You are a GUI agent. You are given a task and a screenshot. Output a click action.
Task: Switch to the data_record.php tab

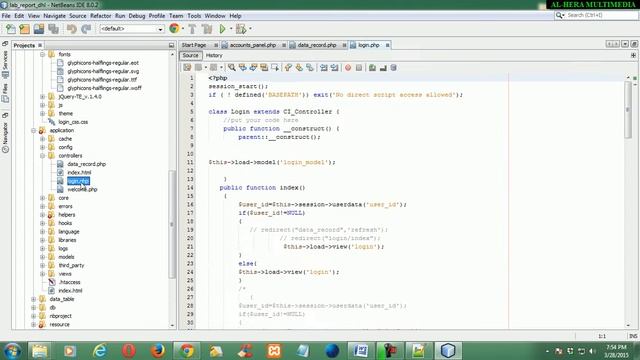coord(317,45)
